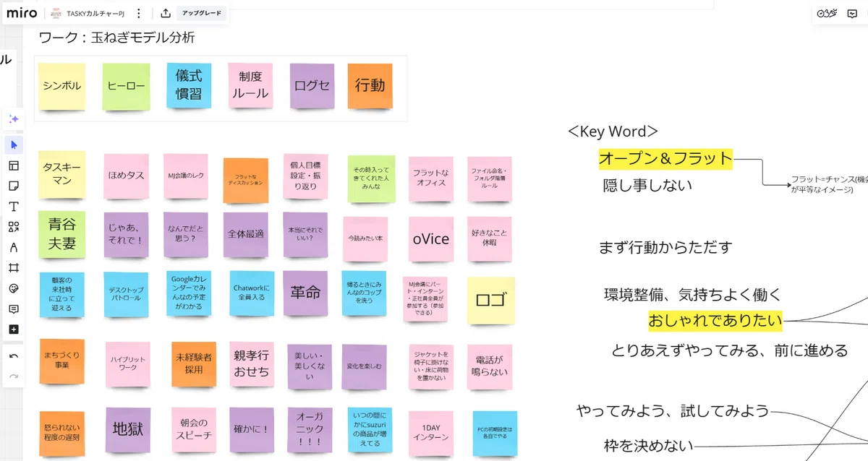The width and height of the screenshot is (868, 461).
Task: Click the 確かに！ sticky note
Action: click(x=252, y=429)
